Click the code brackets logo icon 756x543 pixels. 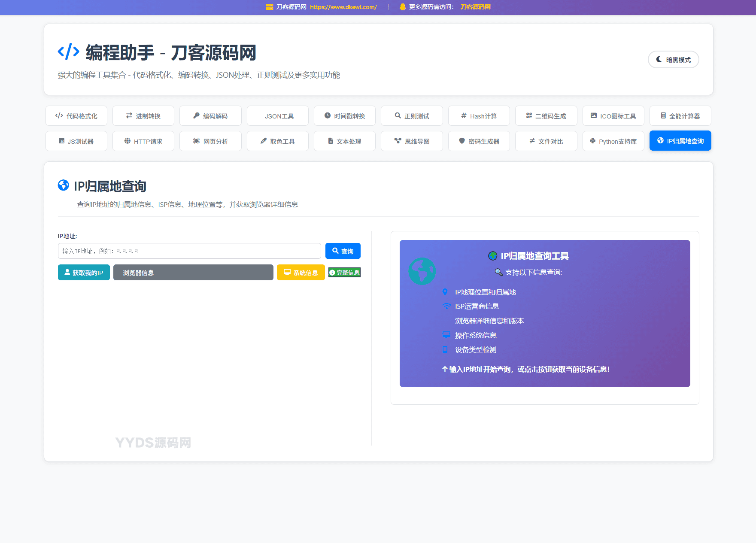[69, 52]
